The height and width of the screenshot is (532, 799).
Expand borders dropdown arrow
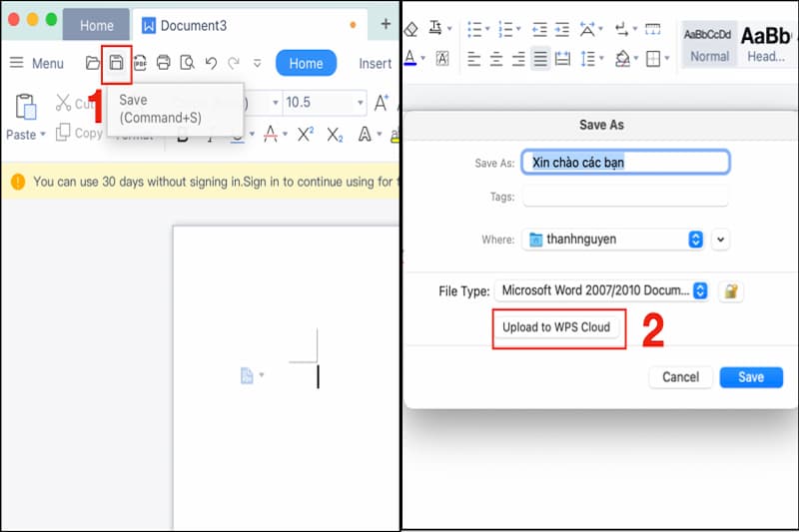(667, 59)
